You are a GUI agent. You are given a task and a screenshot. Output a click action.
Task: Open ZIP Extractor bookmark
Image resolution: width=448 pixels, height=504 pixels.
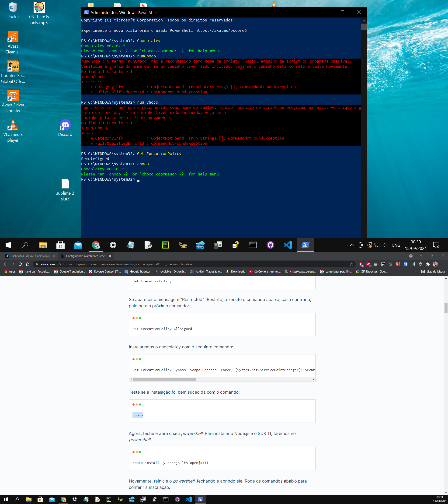coord(371,271)
